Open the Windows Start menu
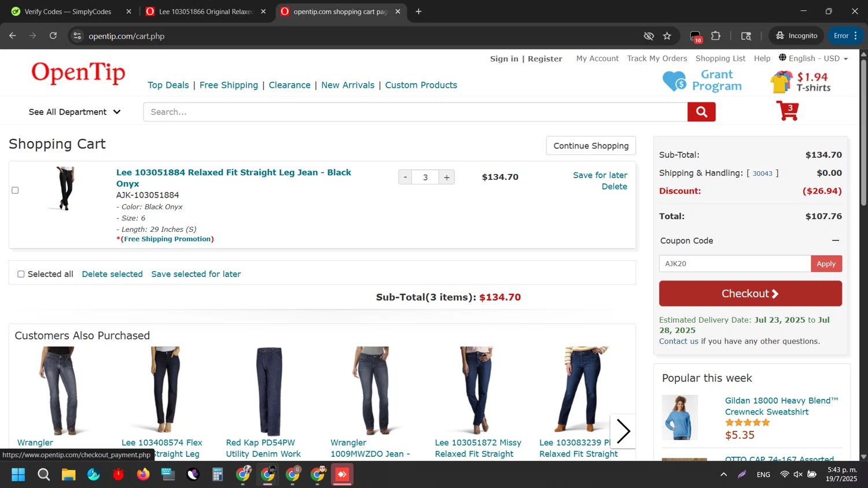This screenshot has width=868, height=488. (19, 475)
